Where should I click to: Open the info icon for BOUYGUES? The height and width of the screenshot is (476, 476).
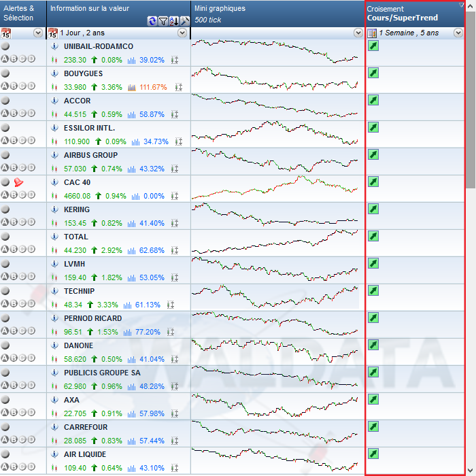pos(54,73)
